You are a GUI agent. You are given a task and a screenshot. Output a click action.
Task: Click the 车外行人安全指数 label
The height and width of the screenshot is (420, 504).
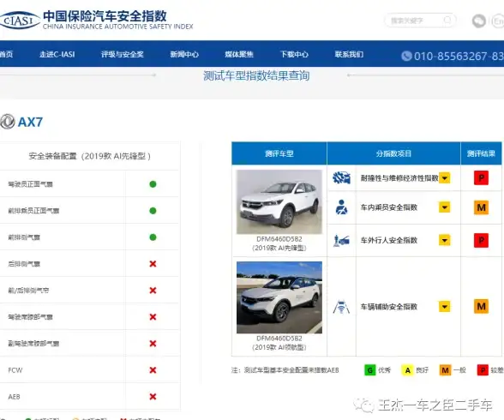(389, 240)
